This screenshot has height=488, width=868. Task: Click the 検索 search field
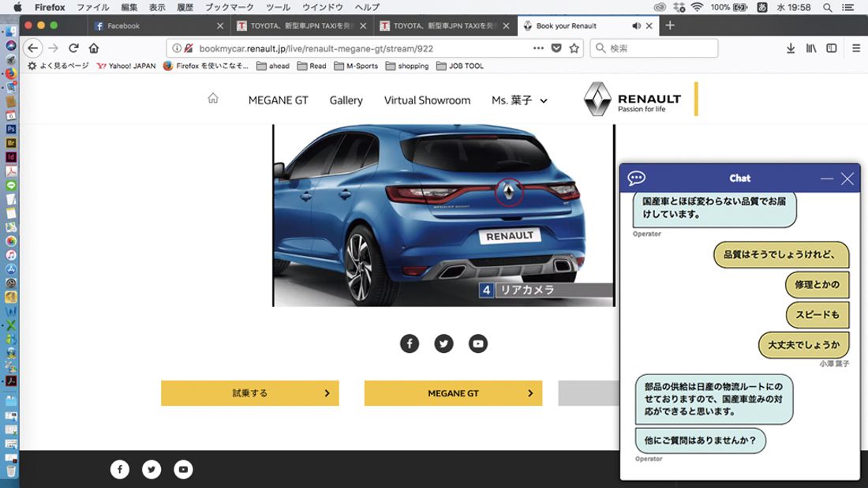pos(654,48)
